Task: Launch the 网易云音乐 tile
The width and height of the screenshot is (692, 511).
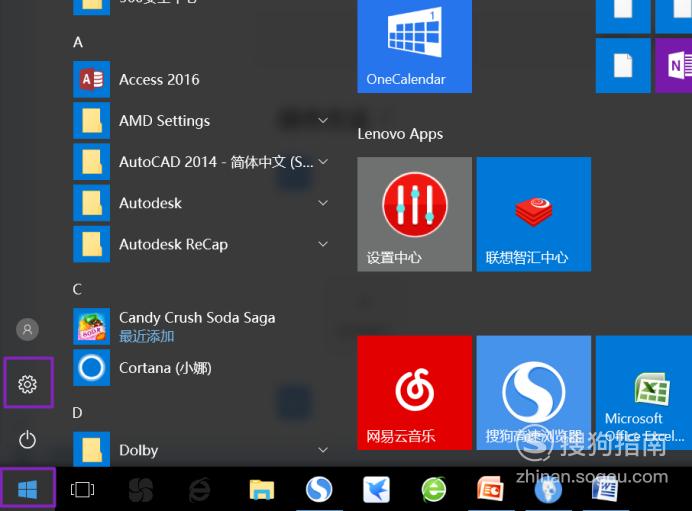Action: pyautogui.click(x=414, y=393)
